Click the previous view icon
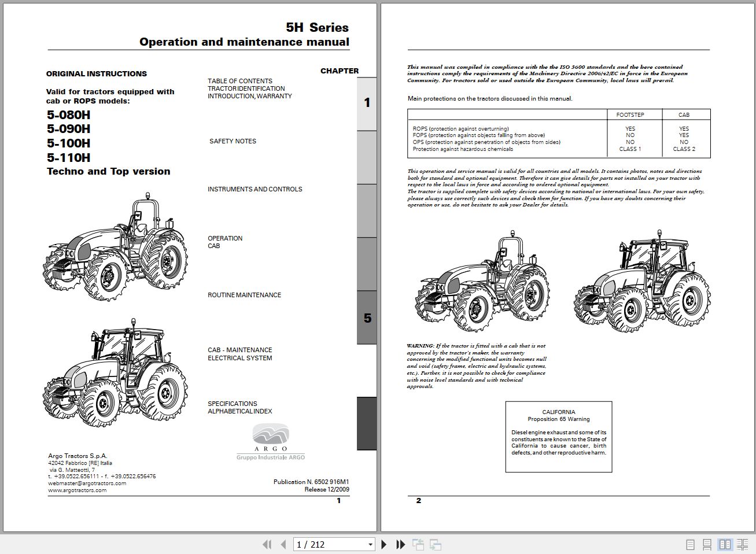 tap(418, 544)
